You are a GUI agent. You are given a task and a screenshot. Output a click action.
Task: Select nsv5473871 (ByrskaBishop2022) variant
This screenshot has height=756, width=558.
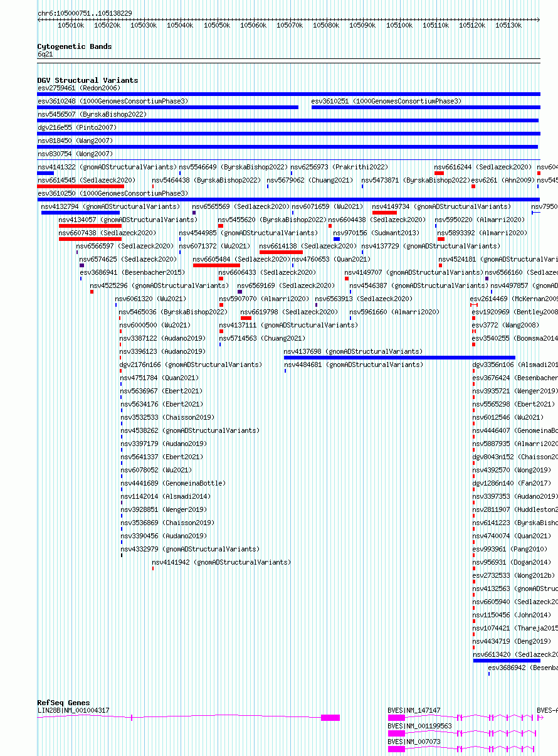[416, 180]
